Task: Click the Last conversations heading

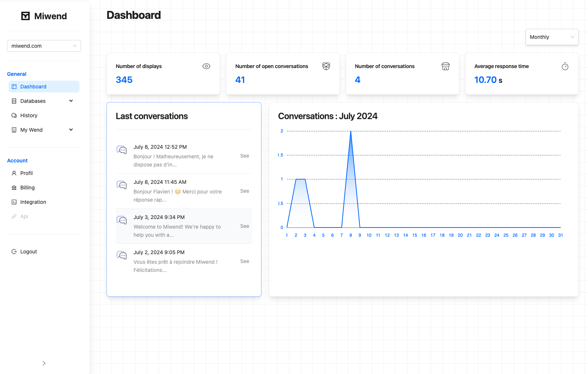Action: click(x=152, y=116)
